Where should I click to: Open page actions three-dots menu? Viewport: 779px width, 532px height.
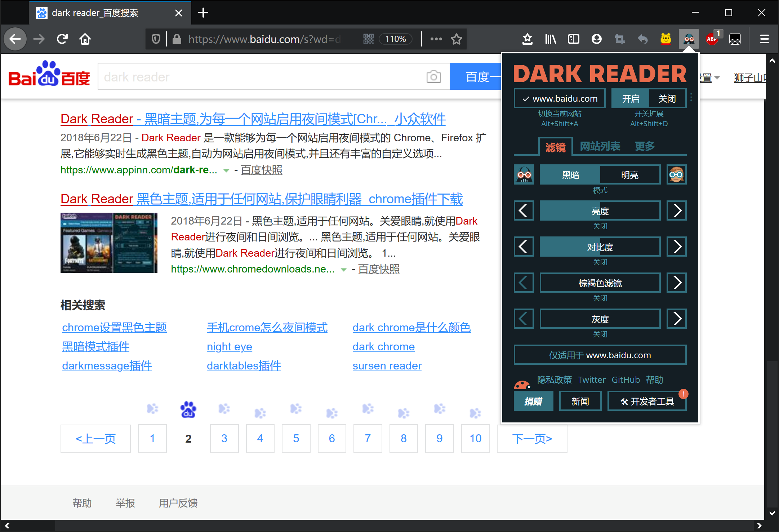tap(436, 39)
